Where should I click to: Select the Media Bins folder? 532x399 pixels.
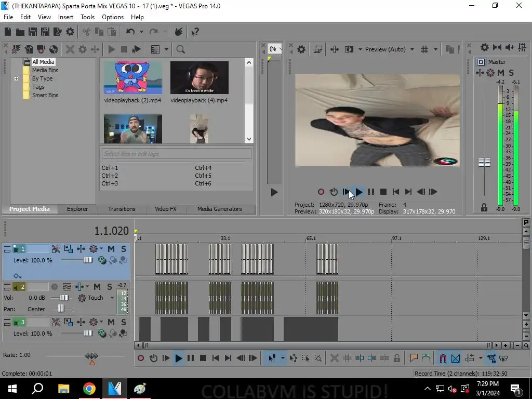coord(45,70)
